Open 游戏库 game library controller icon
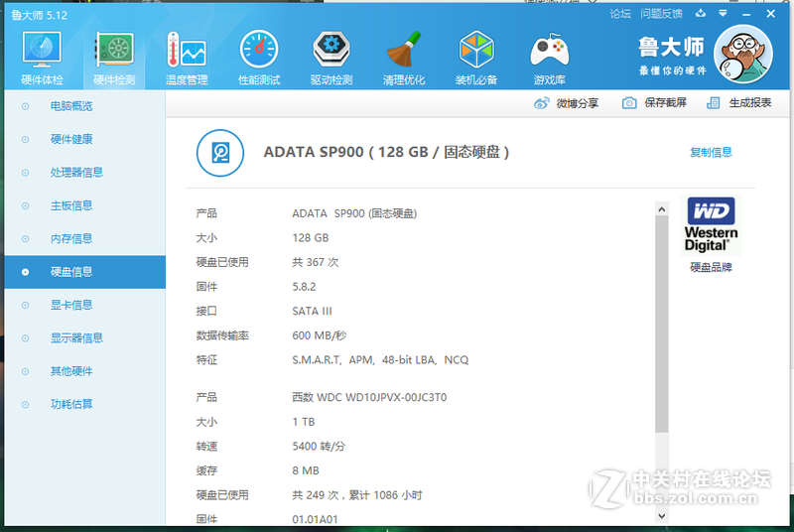The image size is (794, 532). point(549,50)
